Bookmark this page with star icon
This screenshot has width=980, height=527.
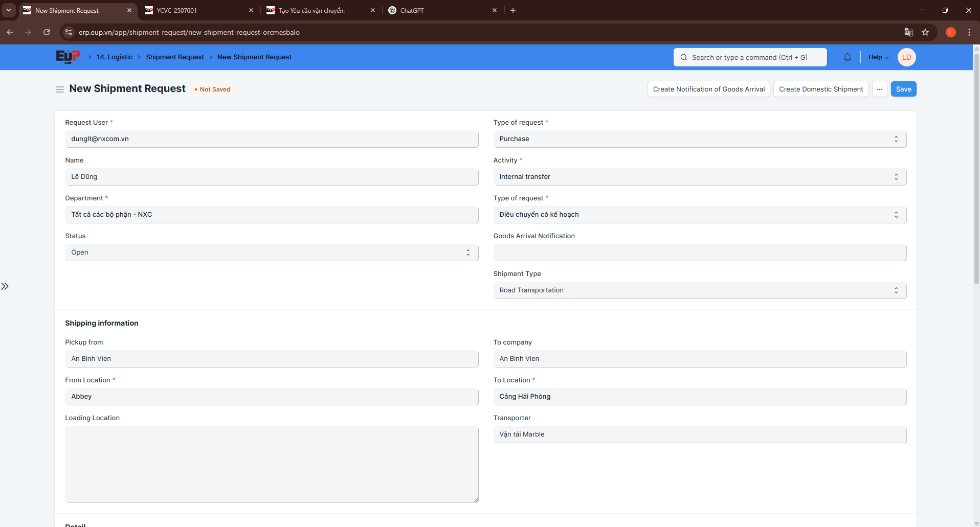(925, 32)
